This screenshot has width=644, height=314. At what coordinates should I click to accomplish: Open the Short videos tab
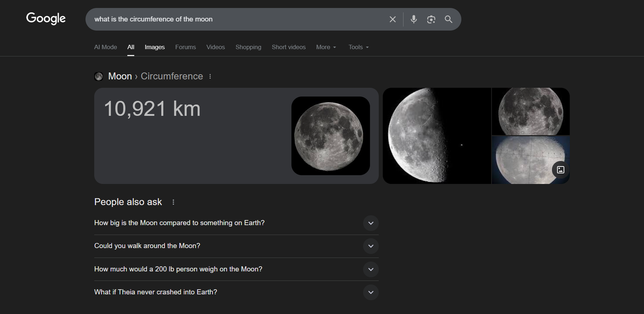click(x=289, y=47)
